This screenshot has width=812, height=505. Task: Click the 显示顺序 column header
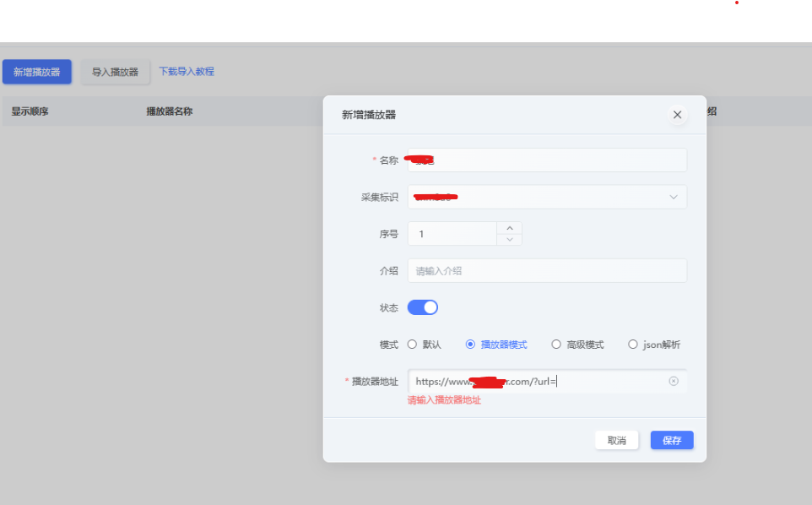(30, 111)
